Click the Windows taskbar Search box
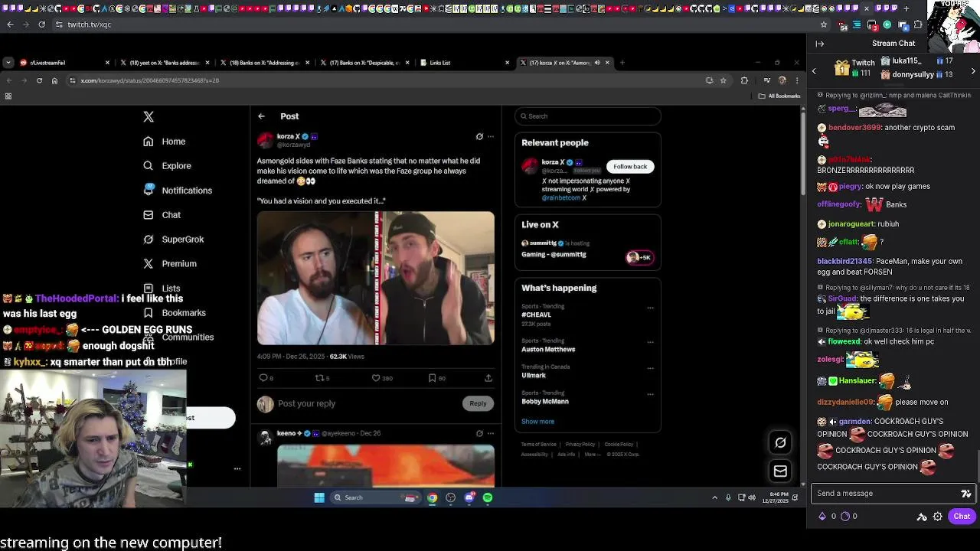 (375, 498)
